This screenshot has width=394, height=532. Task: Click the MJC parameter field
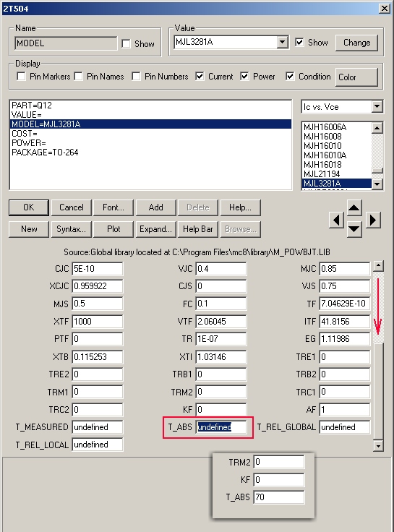pyautogui.click(x=344, y=269)
